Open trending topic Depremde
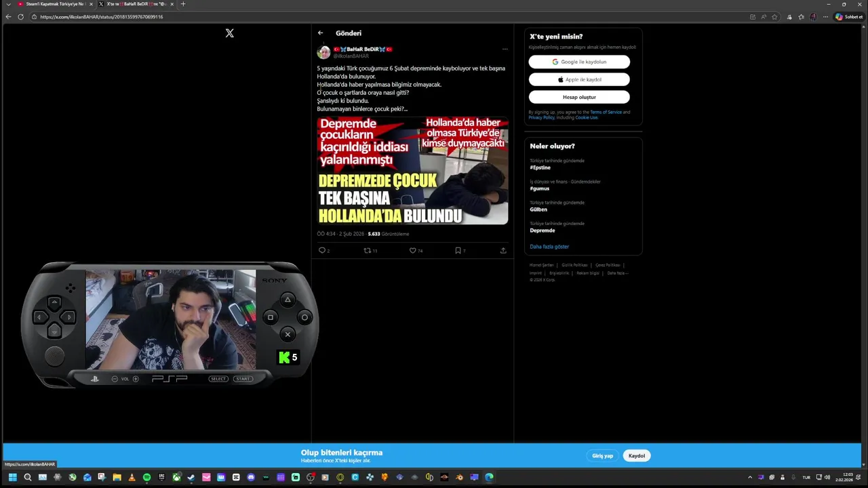This screenshot has height=488, width=868. pos(542,230)
